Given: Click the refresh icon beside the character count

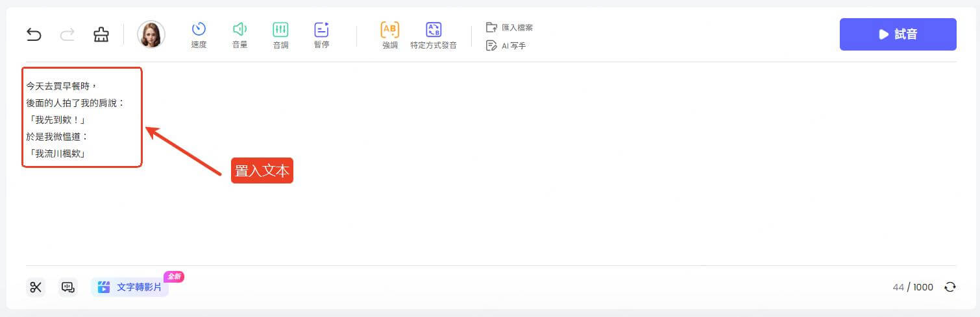Looking at the screenshot, I should tap(949, 287).
